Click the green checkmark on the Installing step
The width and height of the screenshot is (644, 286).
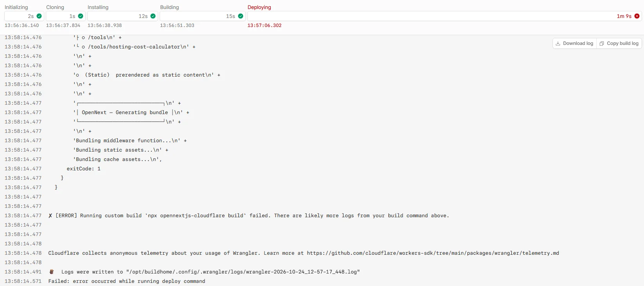(x=153, y=16)
